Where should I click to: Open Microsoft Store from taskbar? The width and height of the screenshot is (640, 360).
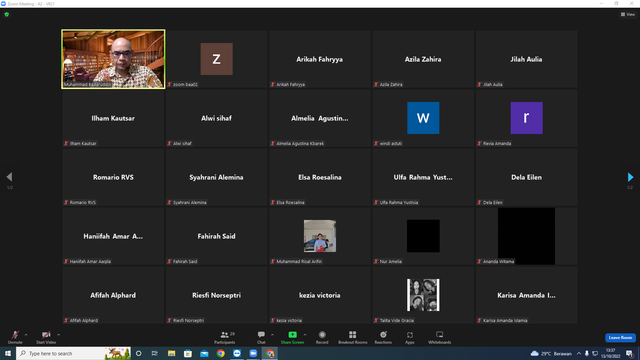188,353
